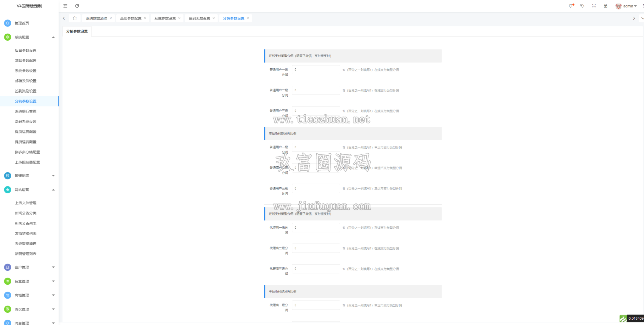Image resolution: width=644 pixels, height=325 pixels.
Task: Click the refresh page icon
Action: 77,6
